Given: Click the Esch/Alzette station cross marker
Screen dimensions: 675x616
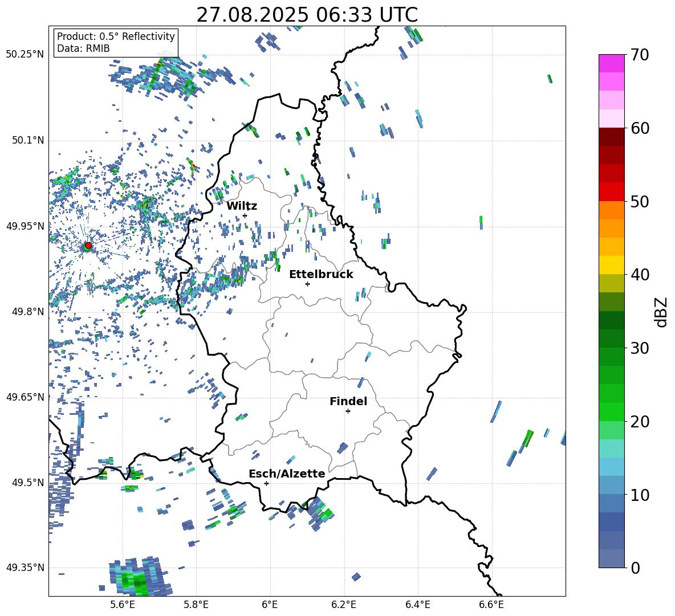Looking at the screenshot, I should pos(266,483).
